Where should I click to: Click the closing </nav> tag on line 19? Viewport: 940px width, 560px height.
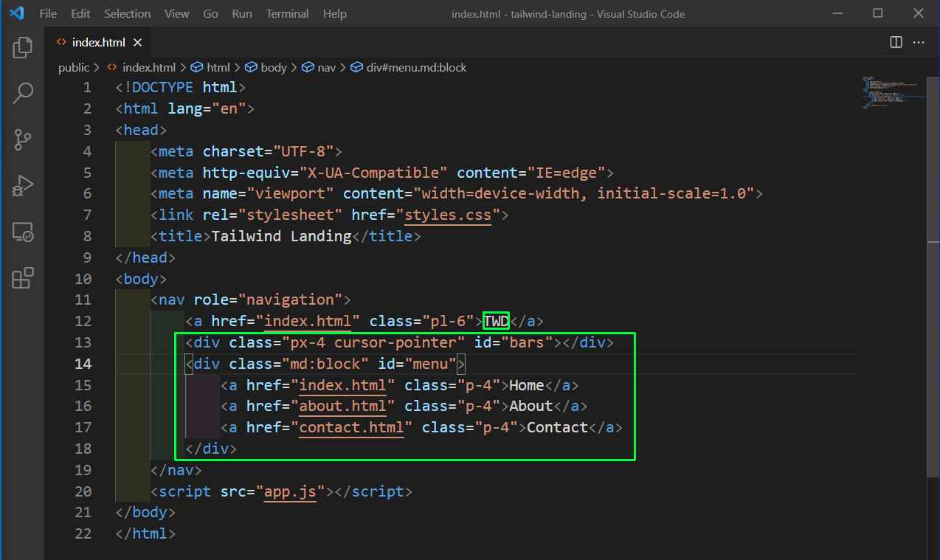click(176, 470)
